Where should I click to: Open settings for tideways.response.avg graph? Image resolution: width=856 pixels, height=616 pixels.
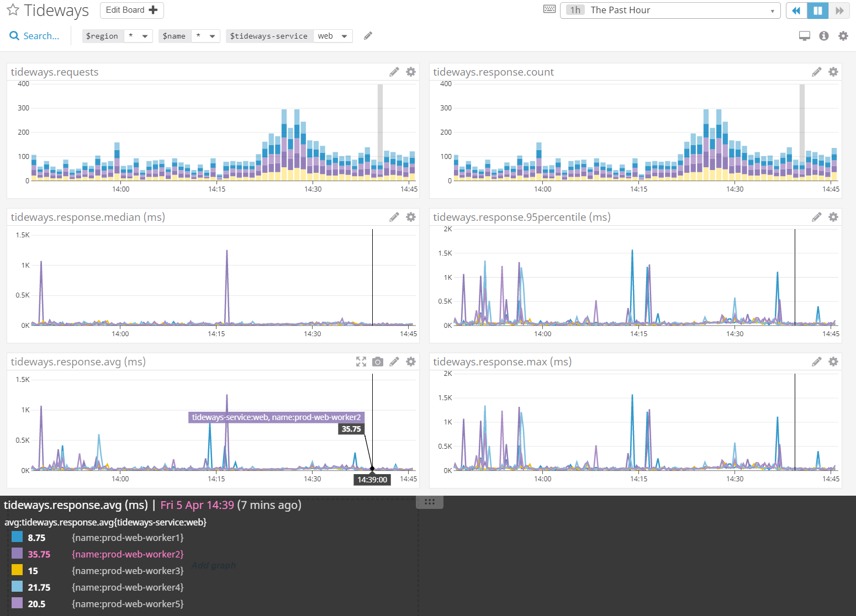pyautogui.click(x=411, y=362)
